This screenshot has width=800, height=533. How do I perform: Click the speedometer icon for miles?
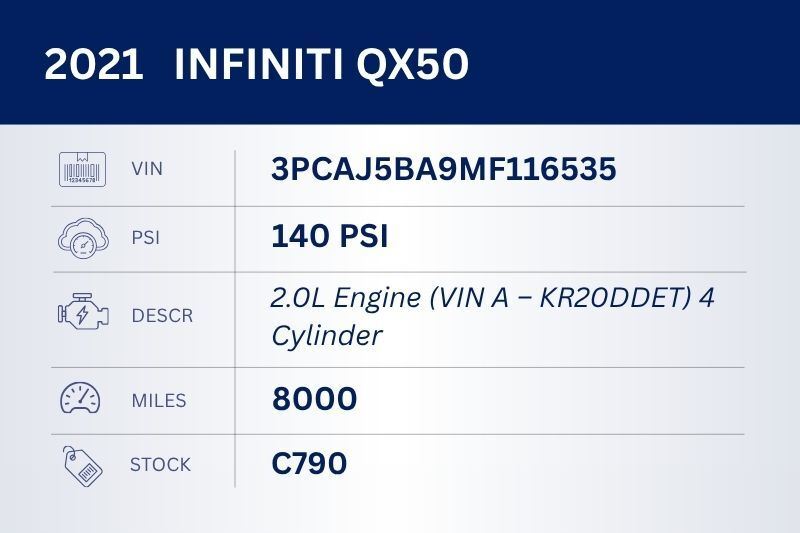click(x=82, y=399)
